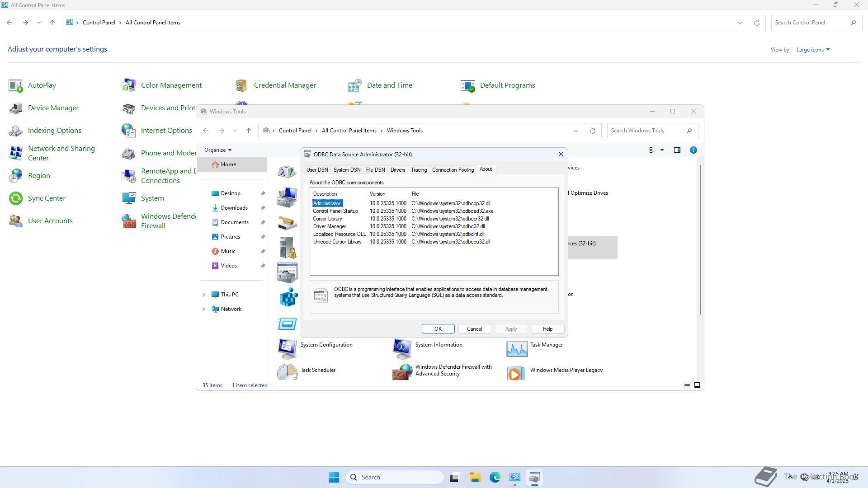Click Help in ODBC dialog
The width and height of the screenshot is (868, 488).
[547, 329]
